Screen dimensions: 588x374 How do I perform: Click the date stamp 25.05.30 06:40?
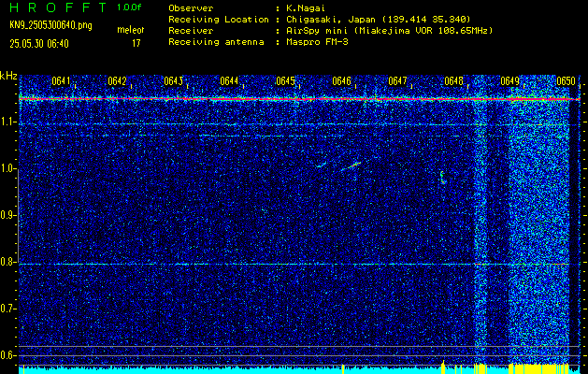[39, 44]
